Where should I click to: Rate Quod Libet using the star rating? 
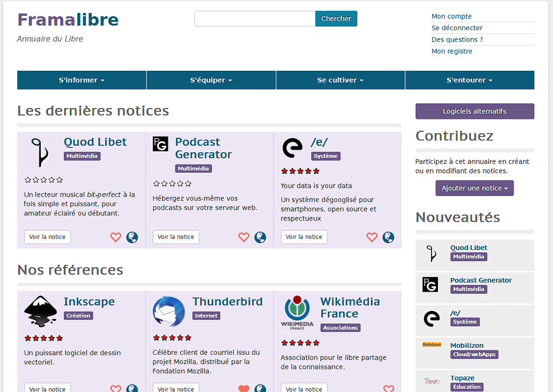(44, 180)
